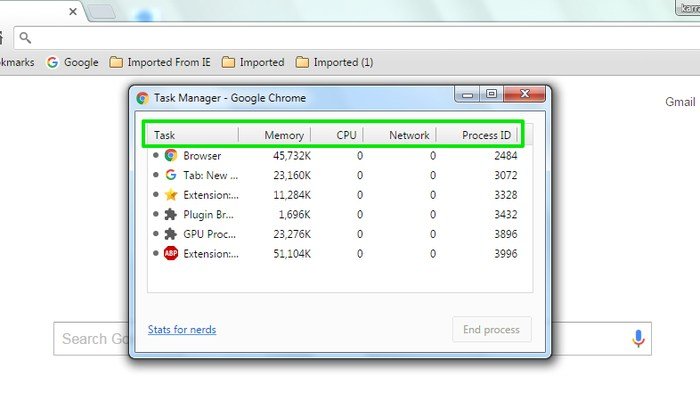Minimize the Task Manager window
The image size is (700, 393).
467,94
